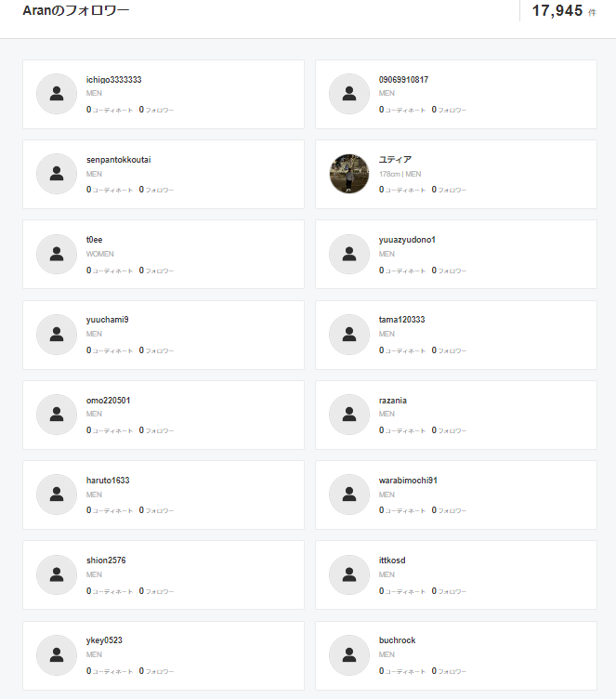Click the avatar icon for yuuchami9
Screen dimensions: 616x699
point(56,335)
